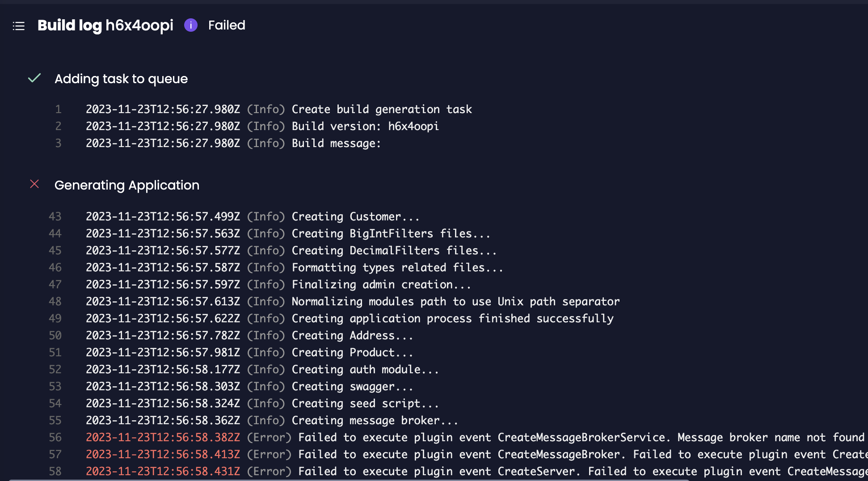Collapse the 'Adding task to queue' section
Screen dimensions: 868x481
[x=121, y=79]
